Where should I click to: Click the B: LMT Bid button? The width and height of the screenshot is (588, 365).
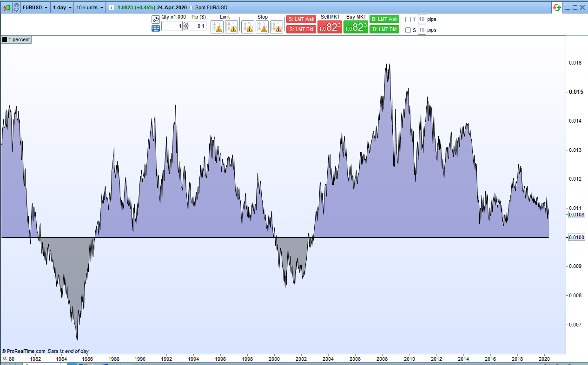384,29
